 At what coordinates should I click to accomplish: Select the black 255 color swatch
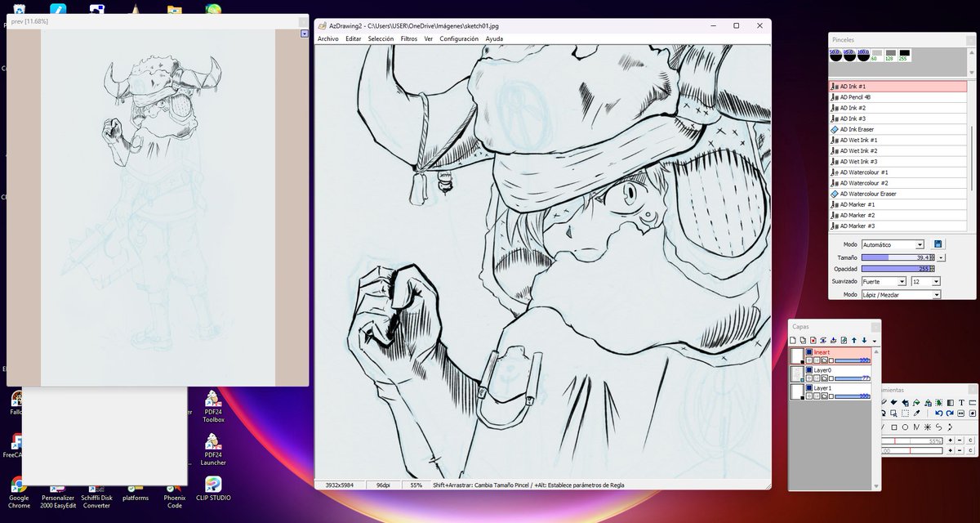coord(905,56)
